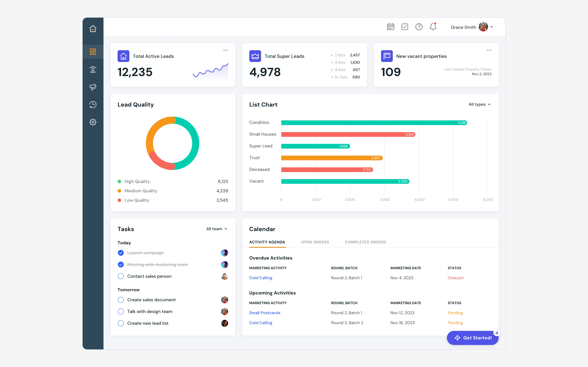
Task: Open the calendar icon in top bar
Action: tap(390, 27)
